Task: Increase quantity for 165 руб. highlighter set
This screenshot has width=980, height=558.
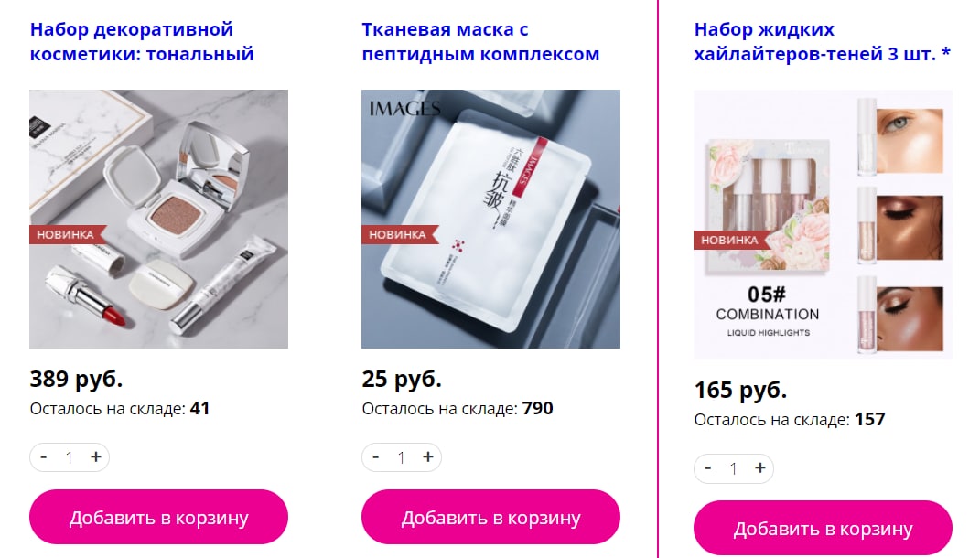Action: [x=760, y=468]
